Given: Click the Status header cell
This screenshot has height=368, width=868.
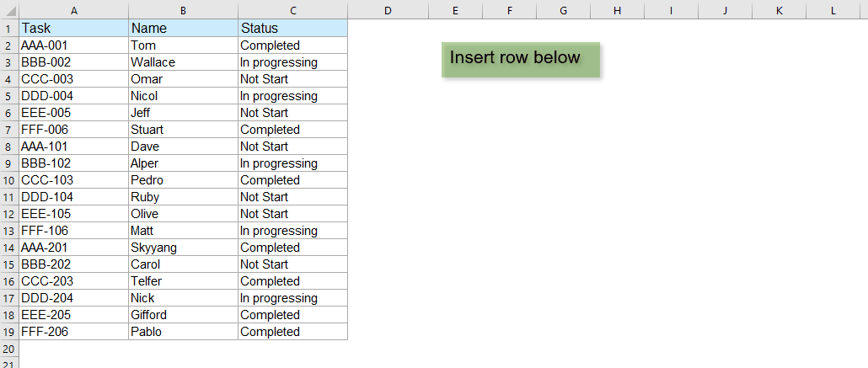Looking at the screenshot, I should (x=292, y=29).
